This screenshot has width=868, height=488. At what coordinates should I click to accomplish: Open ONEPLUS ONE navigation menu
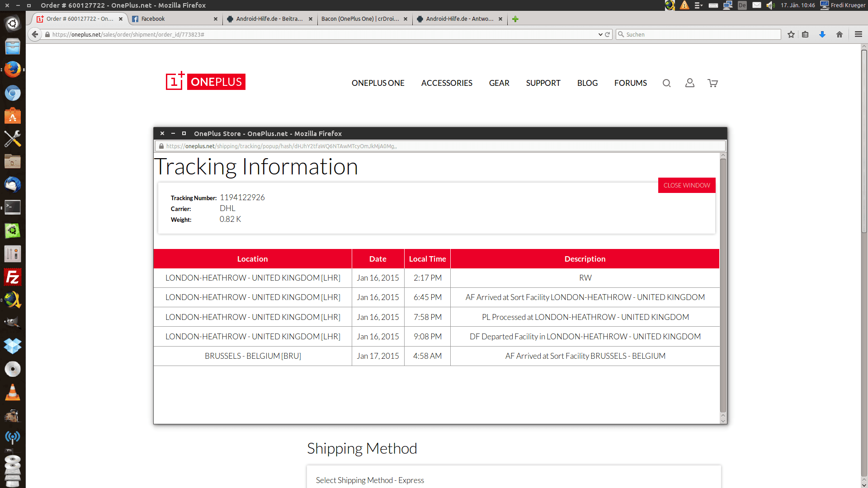pos(378,83)
